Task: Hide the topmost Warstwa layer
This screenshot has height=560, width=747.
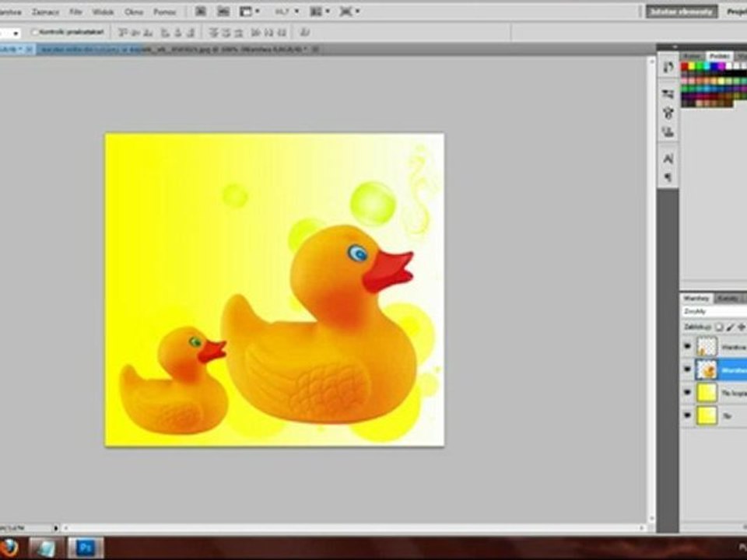Action: (x=687, y=347)
